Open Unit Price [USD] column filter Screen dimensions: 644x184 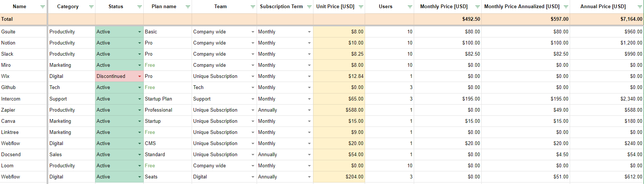(361, 7)
